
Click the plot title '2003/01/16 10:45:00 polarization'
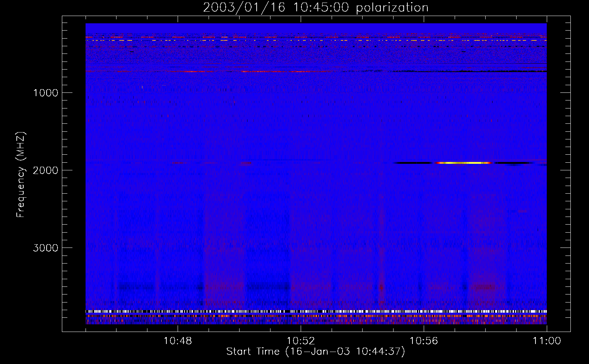316,8
